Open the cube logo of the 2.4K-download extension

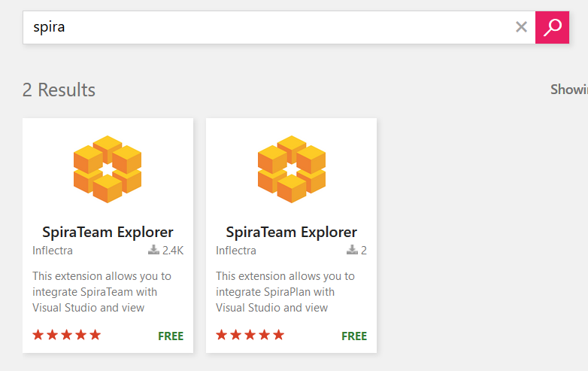tap(108, 169)
